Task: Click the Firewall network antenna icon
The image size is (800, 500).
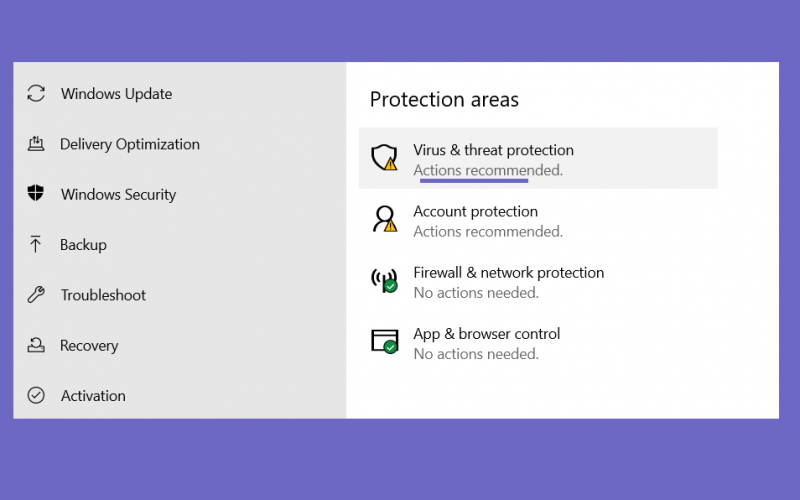Action: (x=384, y=280)
